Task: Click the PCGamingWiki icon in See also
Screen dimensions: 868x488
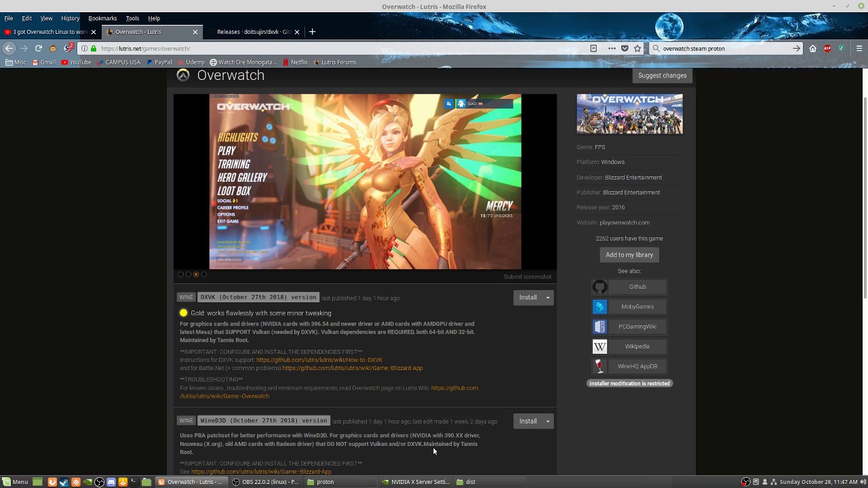Action: tap(599, 327)
